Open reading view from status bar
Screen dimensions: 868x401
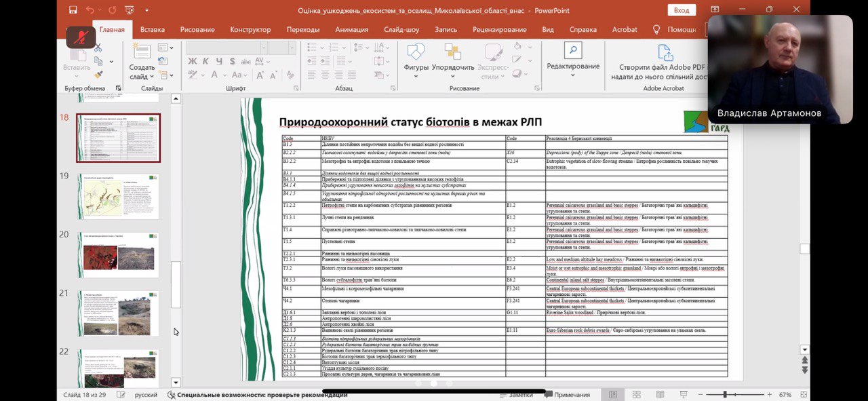point(658,394)
